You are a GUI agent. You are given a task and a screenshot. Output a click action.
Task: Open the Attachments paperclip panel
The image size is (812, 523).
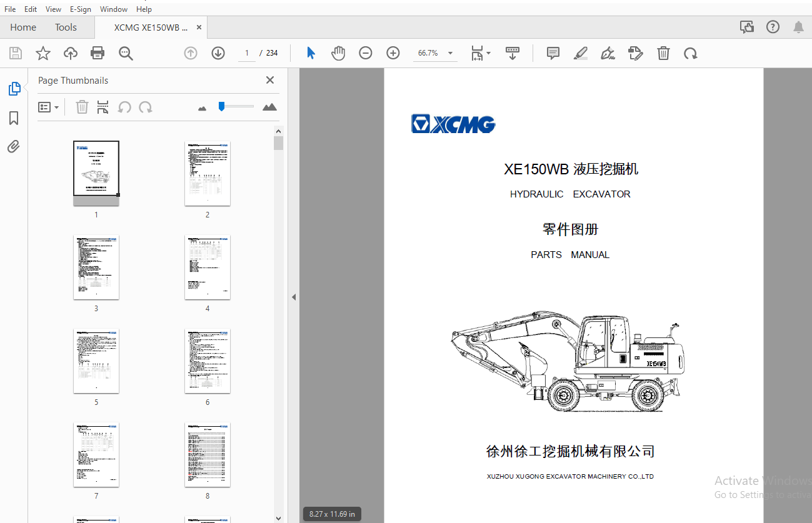(x=14, y=147)
